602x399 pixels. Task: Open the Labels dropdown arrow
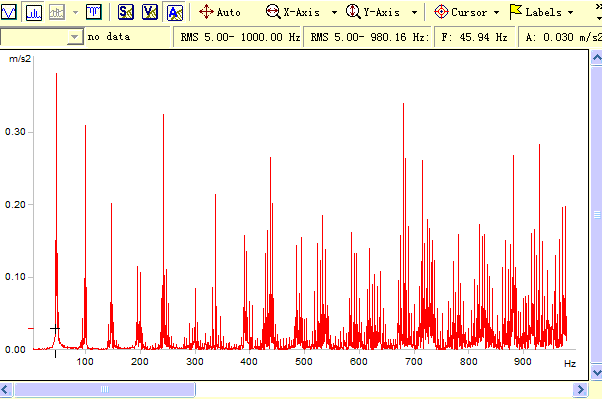pos(571,13)
